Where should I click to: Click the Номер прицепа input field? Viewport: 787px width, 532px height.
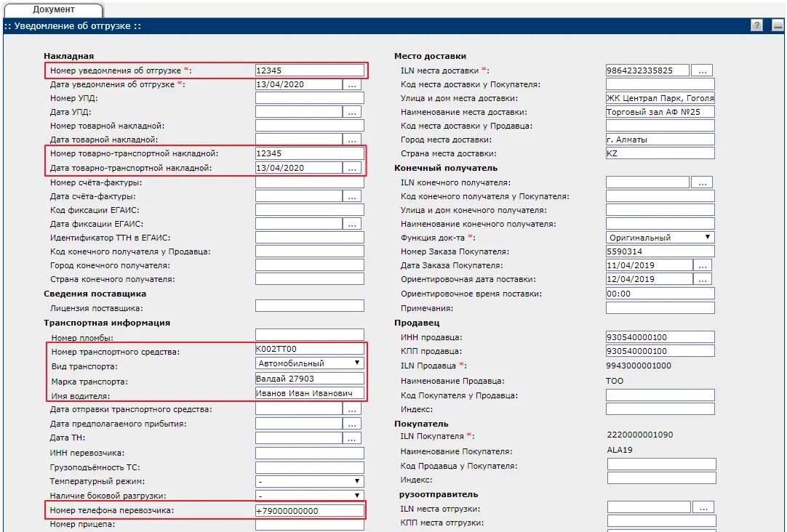coord(309,525)
